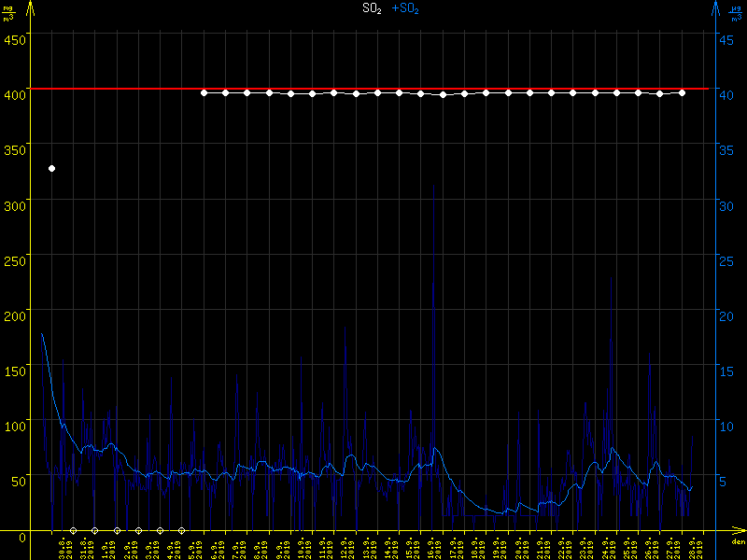Click the yellow arrow atop the left axis
Screen dimensions: 747x560
pos(31,9)
